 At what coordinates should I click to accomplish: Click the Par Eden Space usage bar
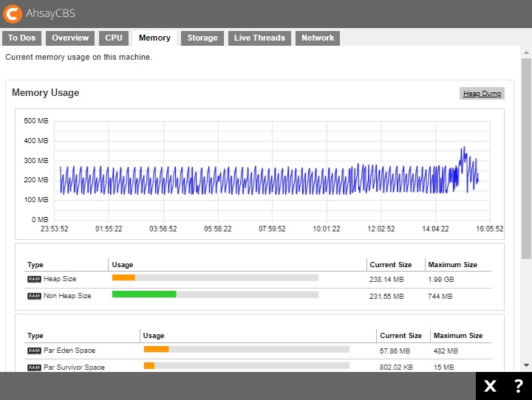pyautogui.click(x=245, y=349)
